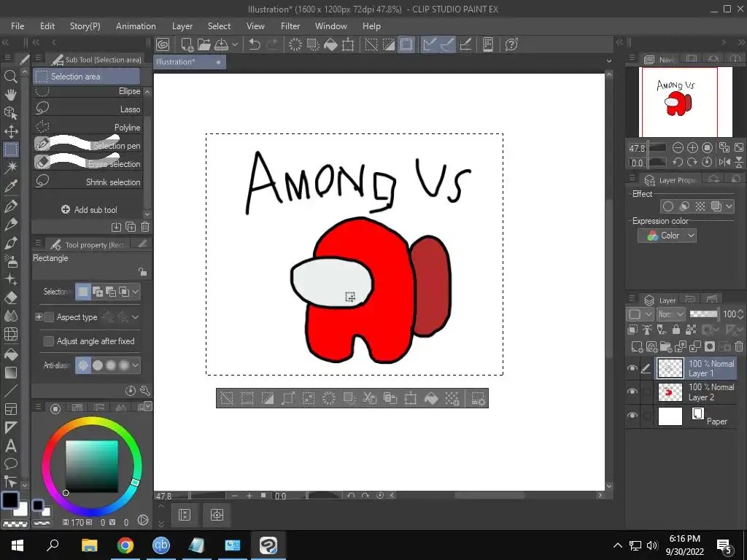747x560 pixels.
Task: Open the File menu
Action: (x=18, y=26)
